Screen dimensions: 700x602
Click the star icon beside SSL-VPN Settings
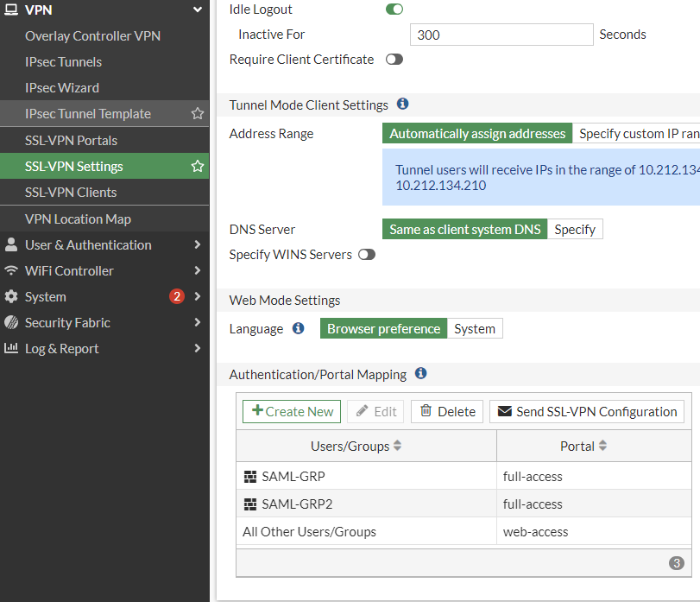coord(197,167)
